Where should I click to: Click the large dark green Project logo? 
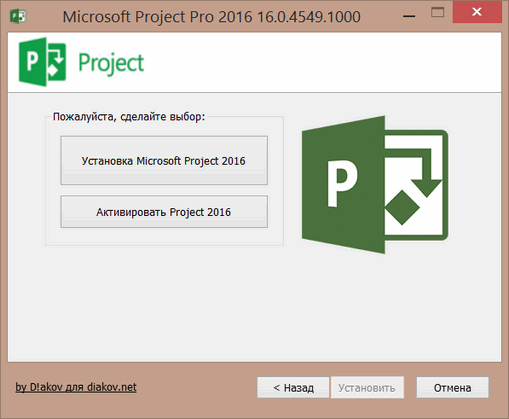click(375, 185)
